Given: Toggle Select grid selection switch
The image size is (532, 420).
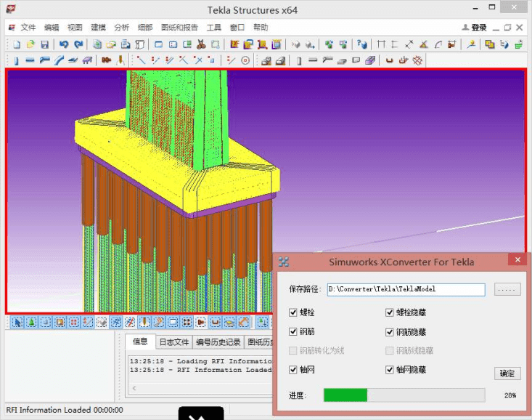Looking at the screenshot, I should pos(116,322).
